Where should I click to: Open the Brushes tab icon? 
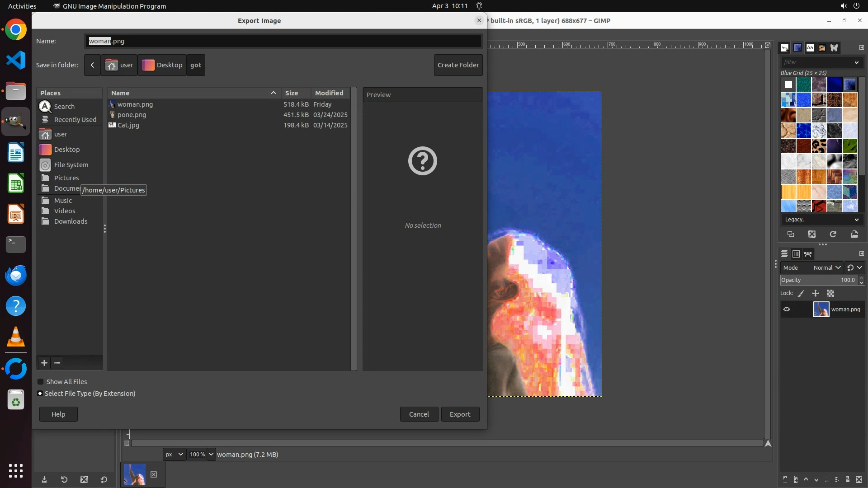click(x=785, y=48)
